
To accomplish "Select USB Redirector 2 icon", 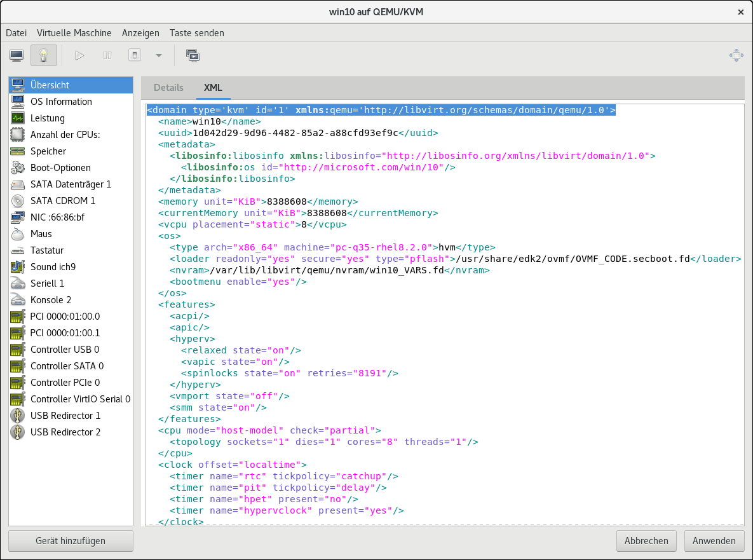I will point(18,432).
